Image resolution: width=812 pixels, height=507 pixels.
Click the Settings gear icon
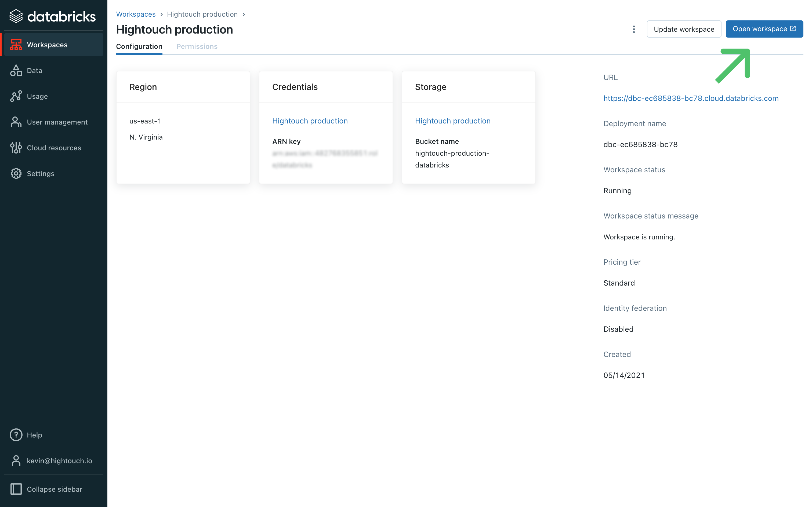click(x=16, y=173)
